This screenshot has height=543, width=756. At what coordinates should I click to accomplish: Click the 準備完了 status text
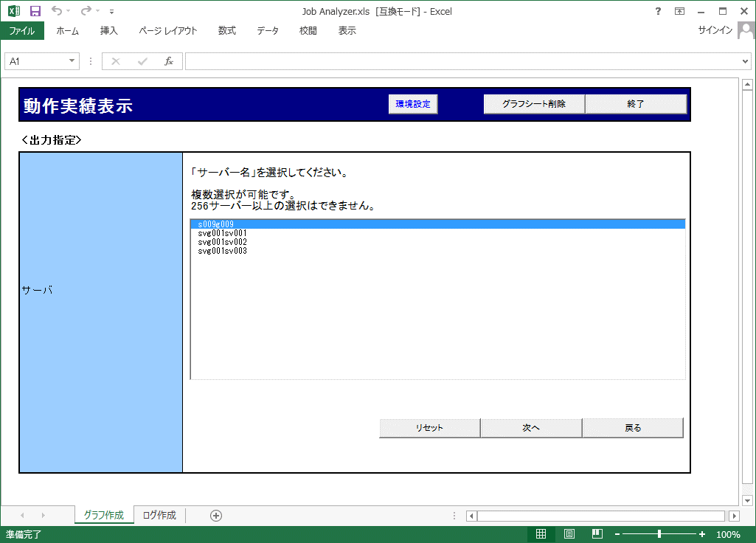pyautogui.click(x=24, y=534)
